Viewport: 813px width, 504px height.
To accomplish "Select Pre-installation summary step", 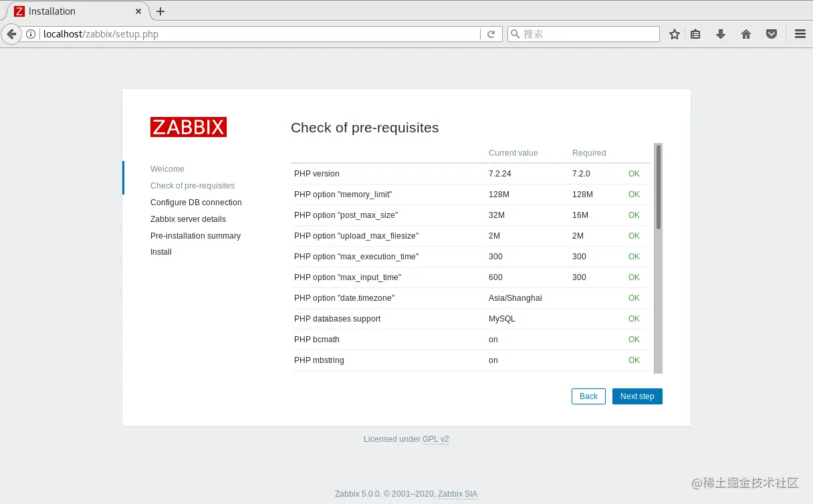I will (195, 236).
